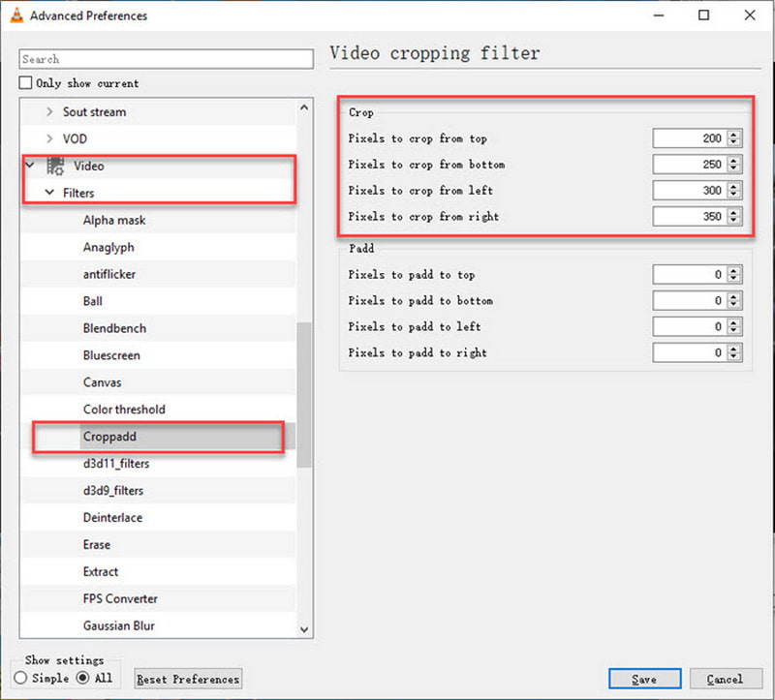
Task: Select Canvas filter
Action: pyautogui.click(x=103, y=382)
